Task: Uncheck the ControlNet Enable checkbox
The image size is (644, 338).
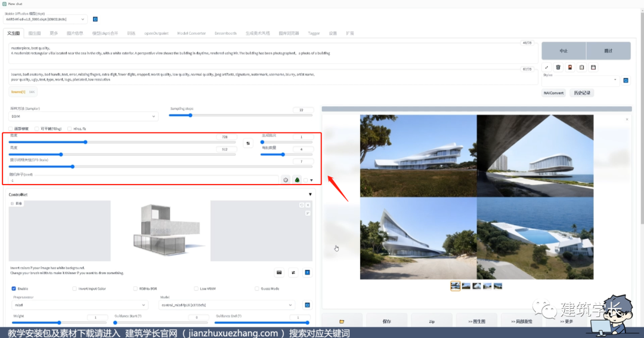Action: click(x=14, y=288)
